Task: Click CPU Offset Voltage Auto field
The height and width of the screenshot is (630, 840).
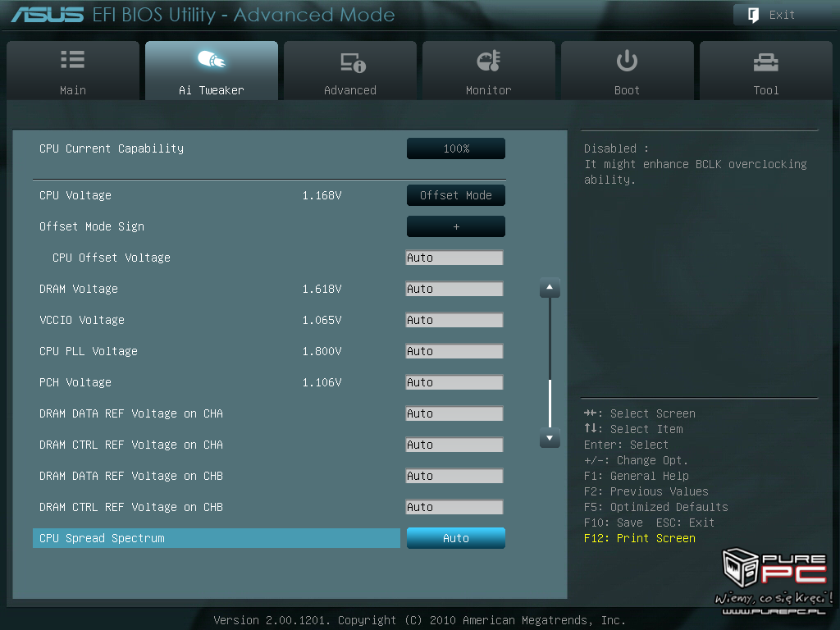Action: [454, 258]
